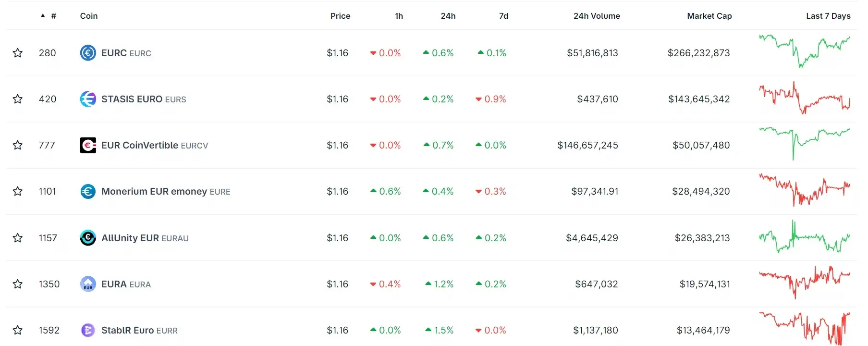This screenshot has height=346, width=868.
Task: Click the AllUnity EUR logo icon
Action: tap(88, 238)
